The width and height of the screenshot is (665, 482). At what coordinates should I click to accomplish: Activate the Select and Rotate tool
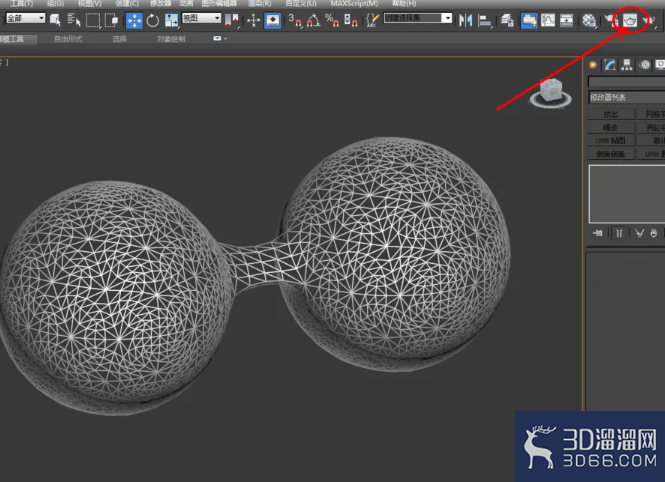[153, 20]
